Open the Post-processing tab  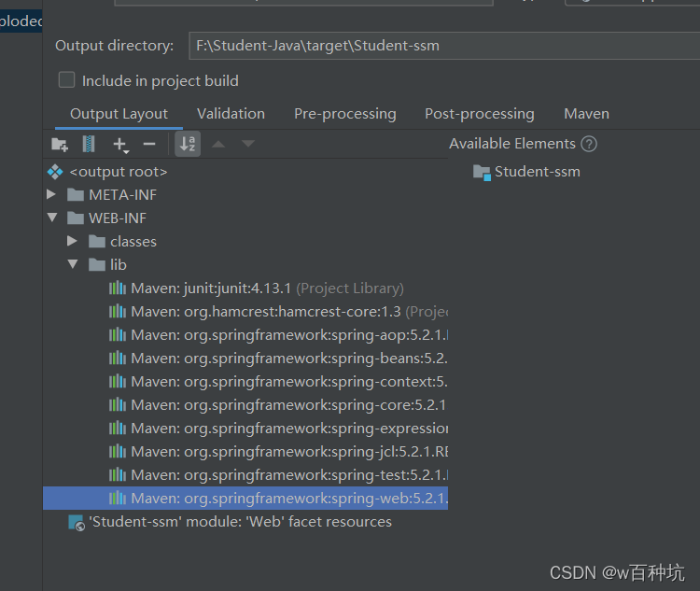point(480,114)
